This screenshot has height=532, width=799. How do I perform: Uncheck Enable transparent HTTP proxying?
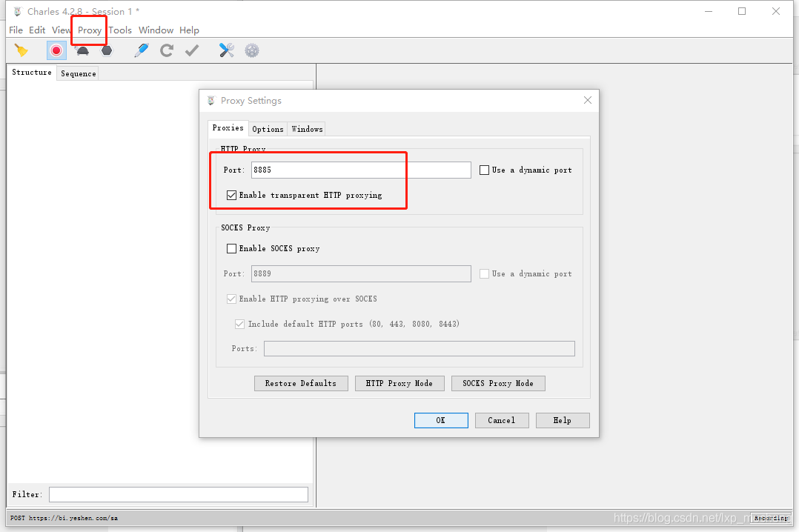[231, 195]
